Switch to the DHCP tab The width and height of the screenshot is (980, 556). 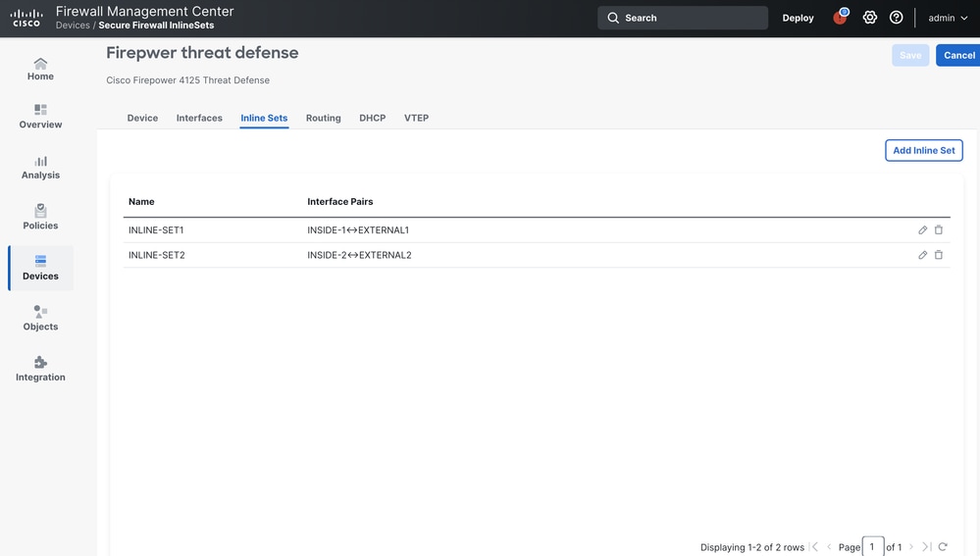coord(373,118)
